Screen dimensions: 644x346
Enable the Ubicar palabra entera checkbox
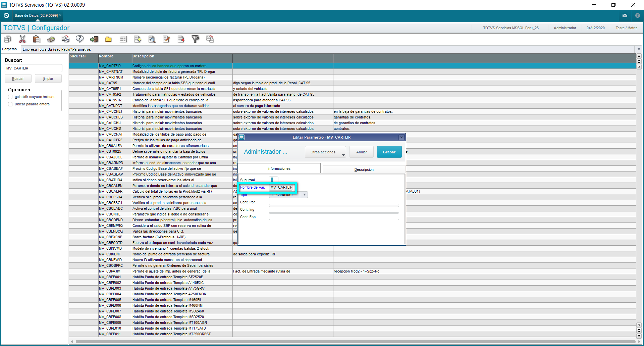[10, 104]
